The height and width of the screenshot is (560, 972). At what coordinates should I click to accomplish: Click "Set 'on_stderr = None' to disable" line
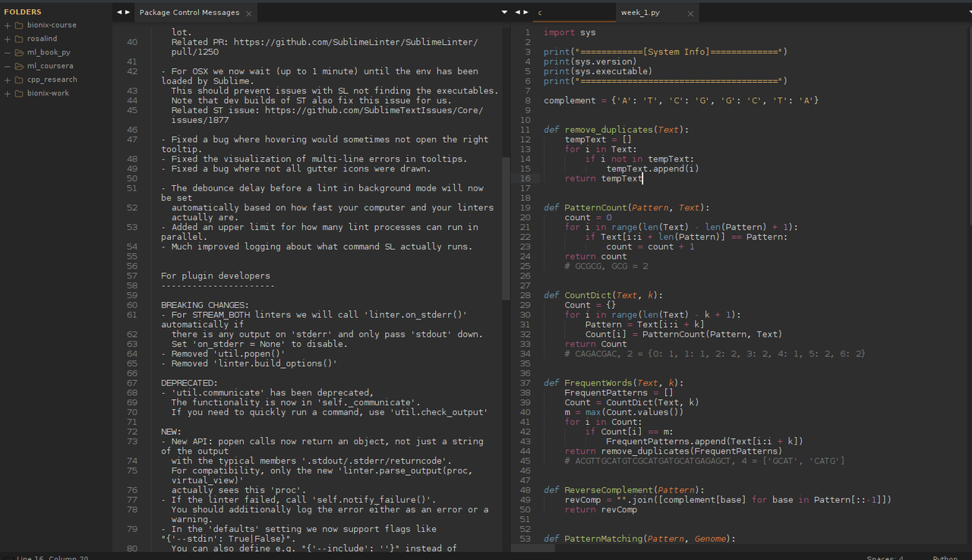(x=259, y=344)
